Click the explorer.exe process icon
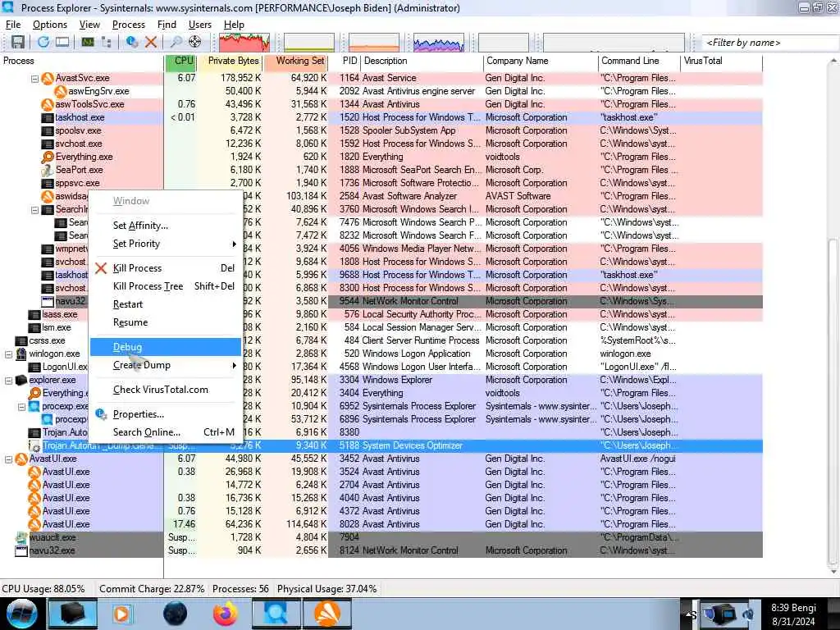Screen dimensions: 840x630 pos(21,380)
